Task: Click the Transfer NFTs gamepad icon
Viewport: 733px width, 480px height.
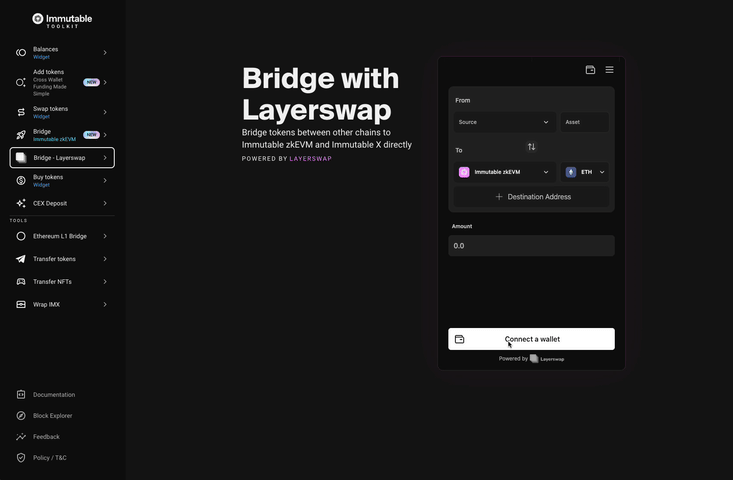Action: (x=21, y=282)
